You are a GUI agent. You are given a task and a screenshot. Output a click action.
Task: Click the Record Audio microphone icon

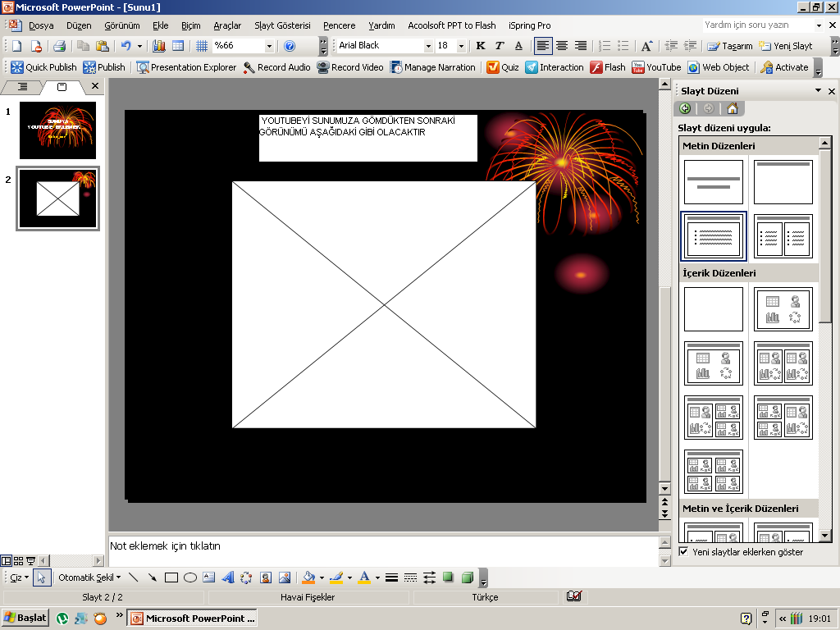(x=249, y=67)
